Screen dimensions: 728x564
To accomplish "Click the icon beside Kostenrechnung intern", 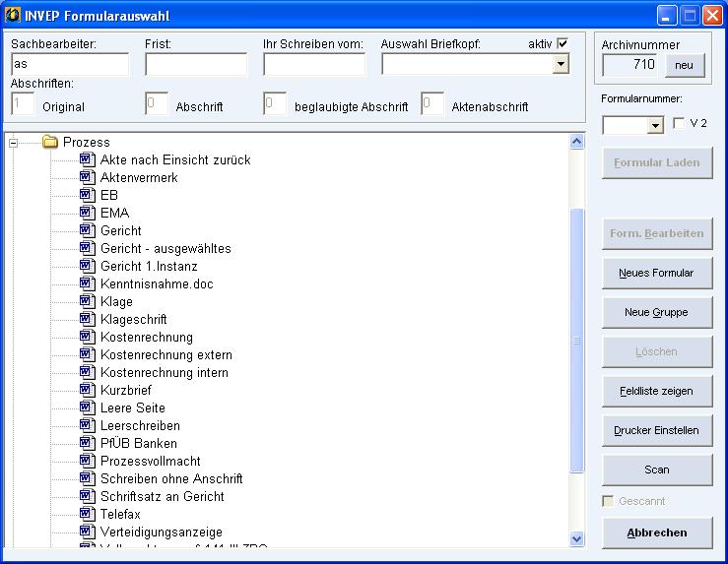I will point(88,372).
